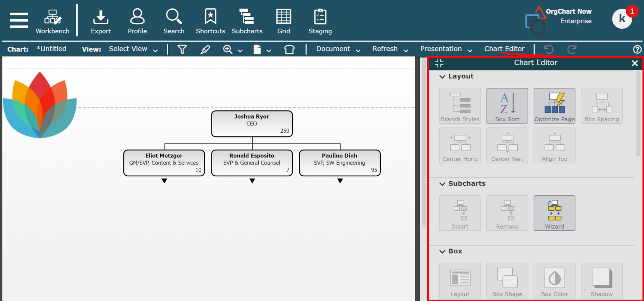This screenshot has width=644, height=301.
Task: Select Center Vert alignment
Action: point(507,145)
